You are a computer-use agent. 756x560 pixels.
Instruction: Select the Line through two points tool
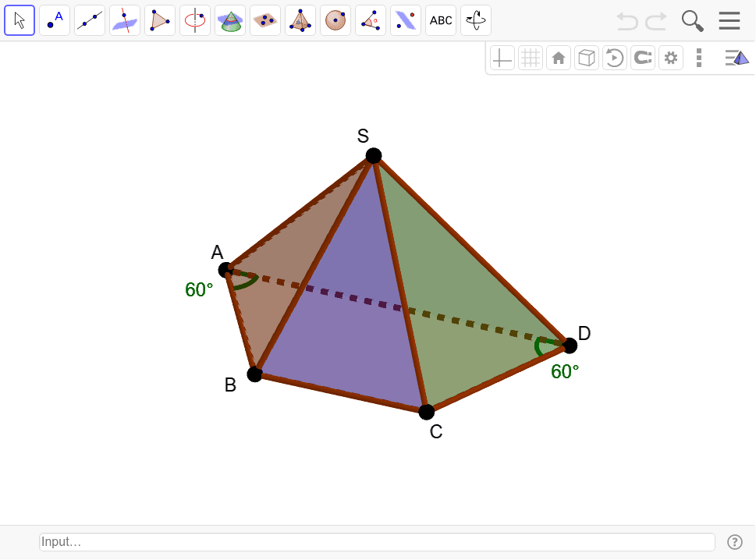pos(90,20)
